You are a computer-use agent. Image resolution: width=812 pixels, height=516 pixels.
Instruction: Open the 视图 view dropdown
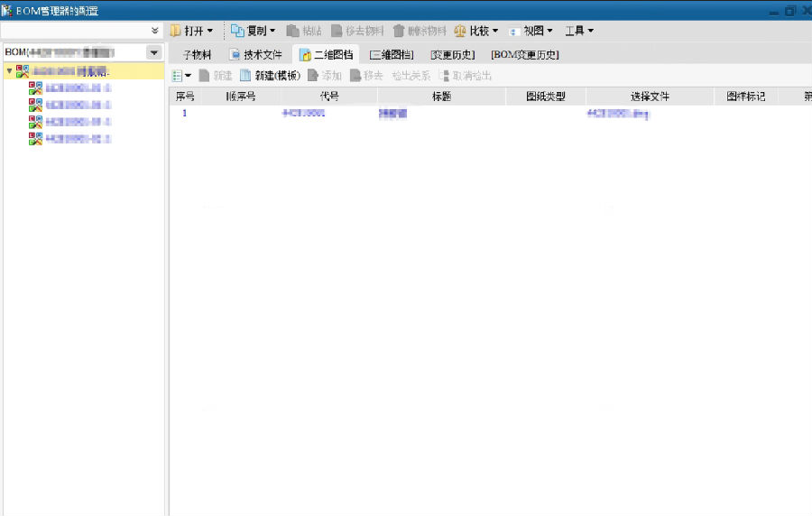tap(531, 31)
